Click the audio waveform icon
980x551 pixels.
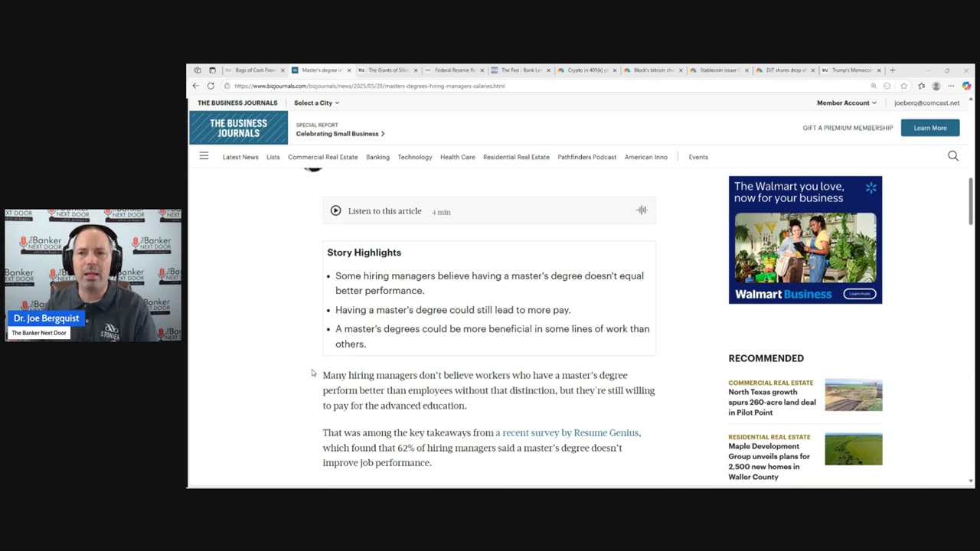tap(642, 210)
